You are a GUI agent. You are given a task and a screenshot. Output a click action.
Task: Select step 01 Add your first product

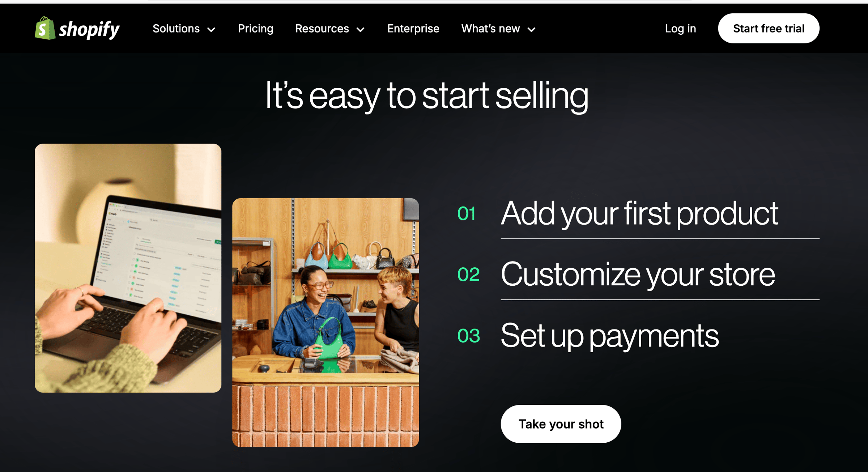639,214
